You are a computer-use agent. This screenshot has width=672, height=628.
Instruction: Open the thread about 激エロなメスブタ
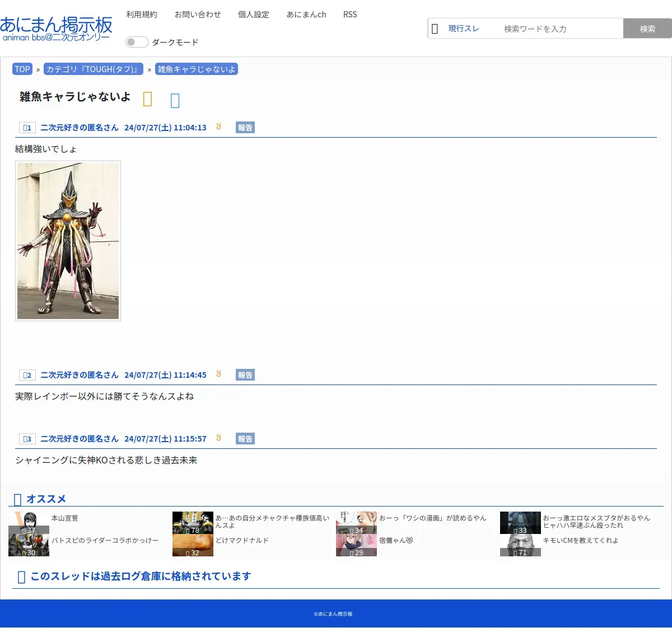click(596, 522)
